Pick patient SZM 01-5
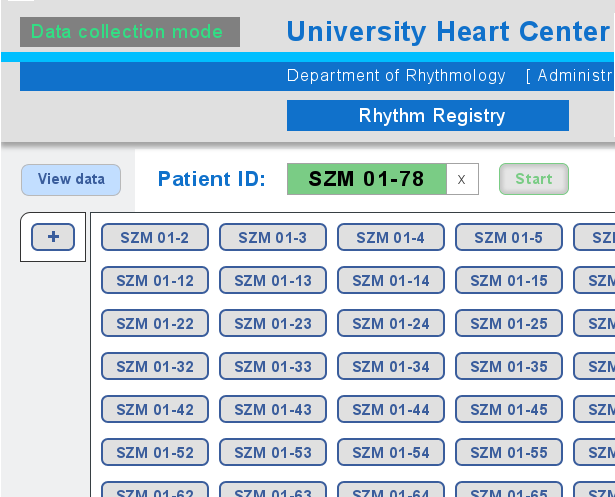Image resolution: width=615 pixels, height=497 pixels. tap(509, 238)
